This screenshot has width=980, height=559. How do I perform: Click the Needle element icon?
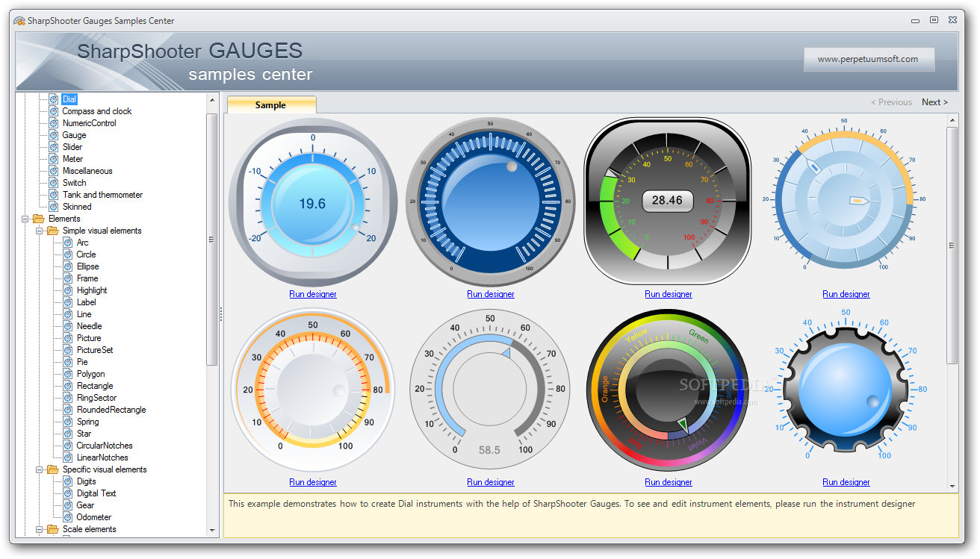point(68,326)
